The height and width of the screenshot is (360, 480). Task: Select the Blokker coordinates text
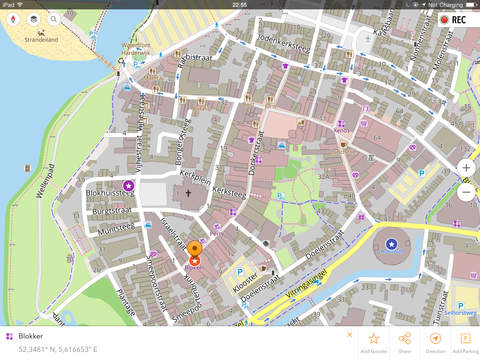pos(57,349)
